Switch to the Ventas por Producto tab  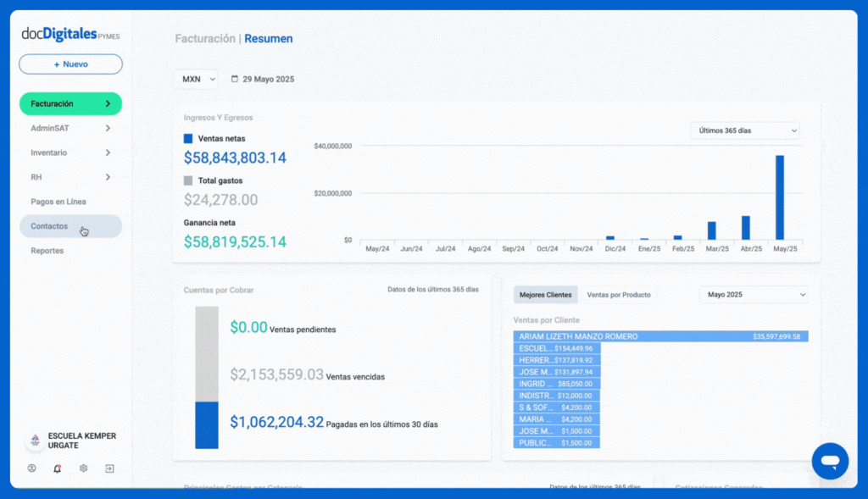[x=618, y=295]
